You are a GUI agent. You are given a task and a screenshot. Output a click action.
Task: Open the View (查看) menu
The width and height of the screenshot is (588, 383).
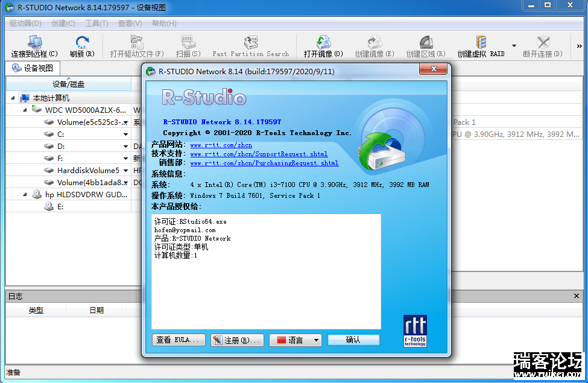tap(130, 24)
